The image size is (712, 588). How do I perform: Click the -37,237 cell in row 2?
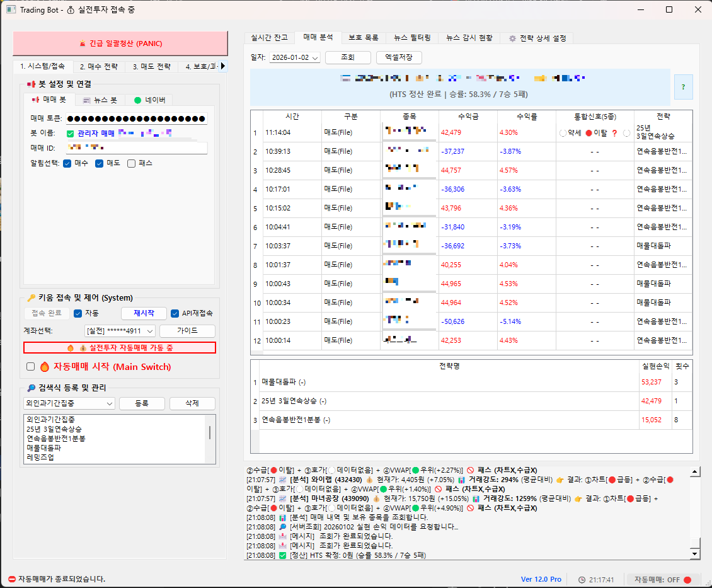click(468, 152)
